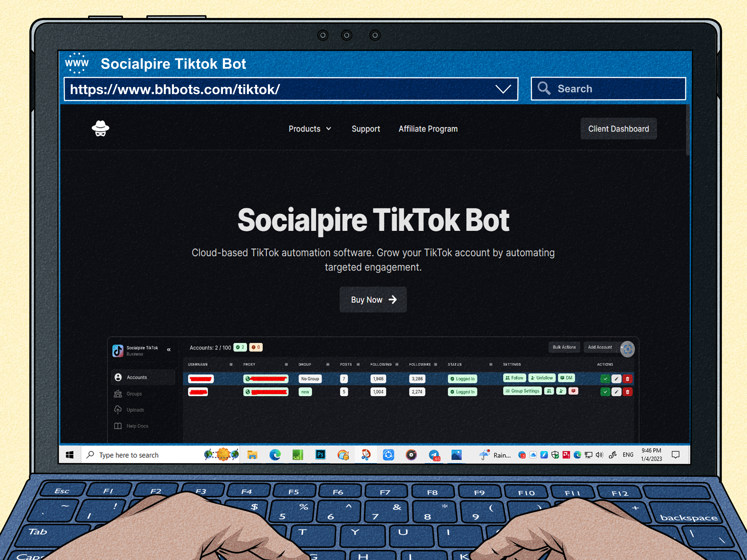Click the 'No Group' badge
The width and height of the screenshot is (747, 560).
(x=310, y=379)
